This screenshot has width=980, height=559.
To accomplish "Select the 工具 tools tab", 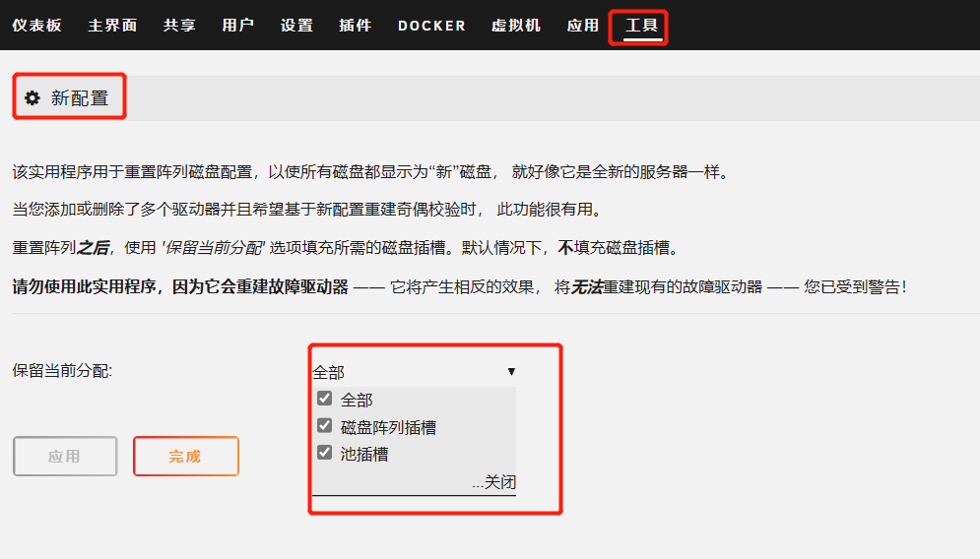I will 641,26.
